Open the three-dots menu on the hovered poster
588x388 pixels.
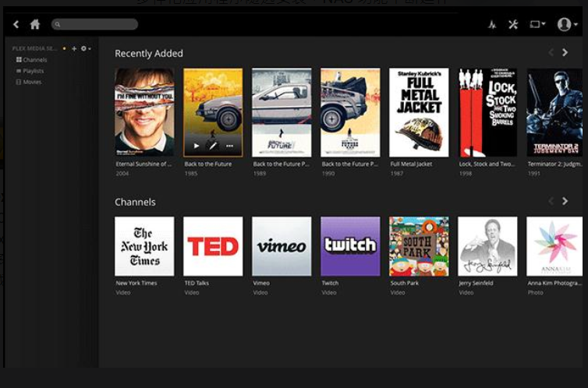point(229,146)
